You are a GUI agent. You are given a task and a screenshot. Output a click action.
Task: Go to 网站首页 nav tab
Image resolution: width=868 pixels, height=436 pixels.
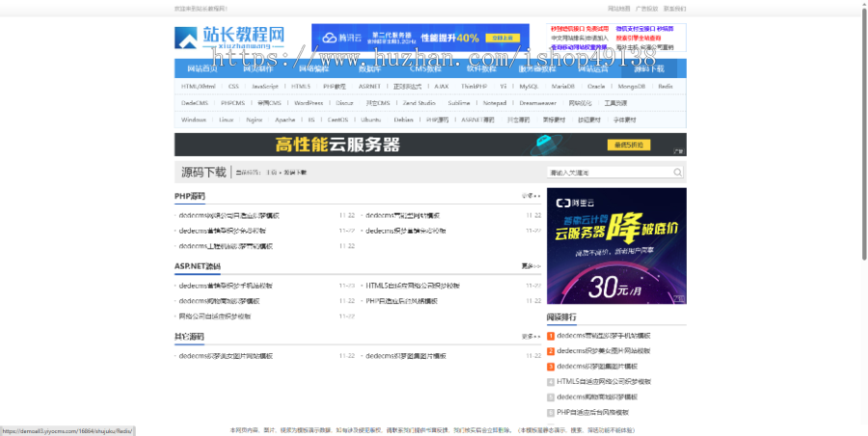coord(203,68)
